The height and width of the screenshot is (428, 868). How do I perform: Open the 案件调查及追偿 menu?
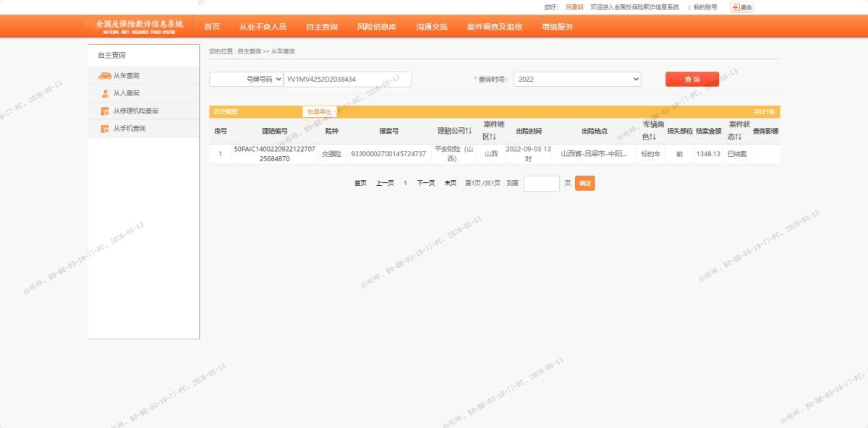(x=495, y=27)
